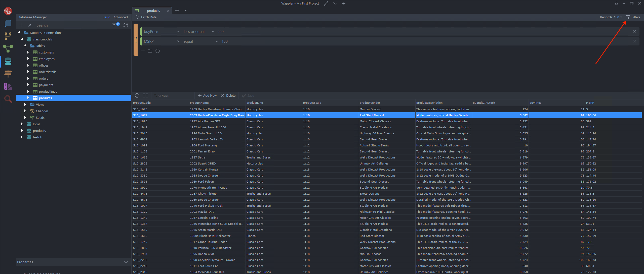
Task: Click the Add New record button
Action: pos(207,95)
